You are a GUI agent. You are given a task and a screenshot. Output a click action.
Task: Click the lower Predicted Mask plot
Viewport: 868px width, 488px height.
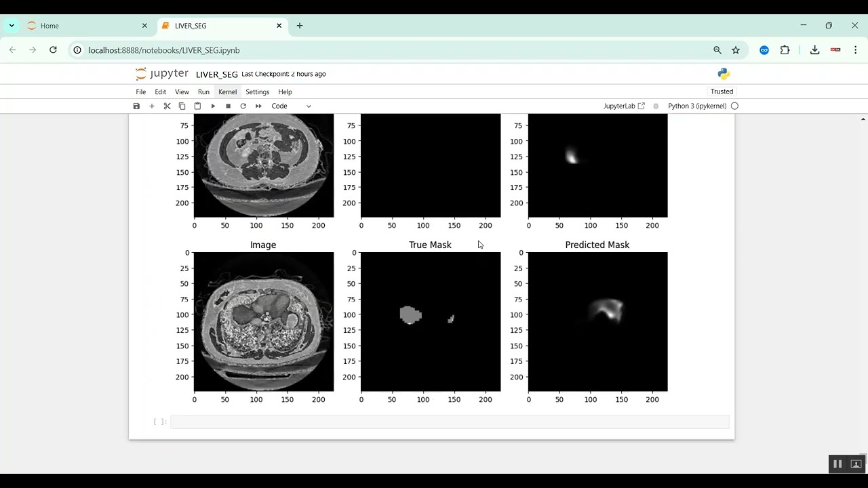(x=597, y=322)
